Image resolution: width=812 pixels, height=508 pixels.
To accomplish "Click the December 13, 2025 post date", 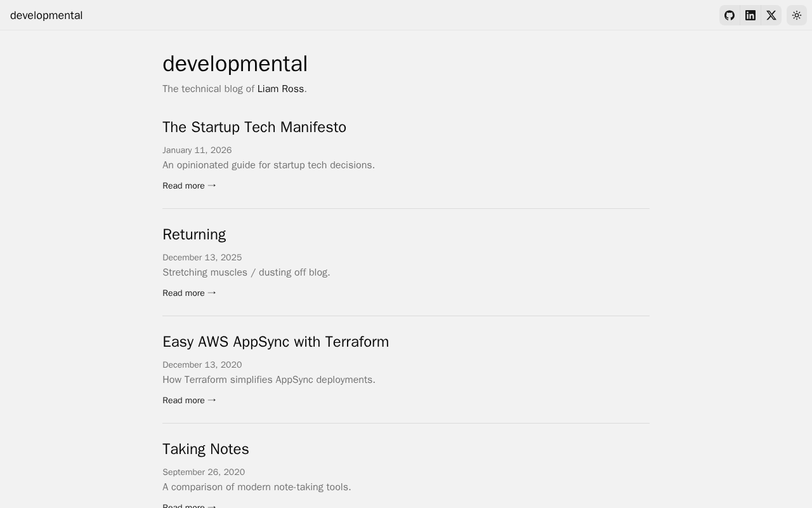I will (x=202, y=257).
